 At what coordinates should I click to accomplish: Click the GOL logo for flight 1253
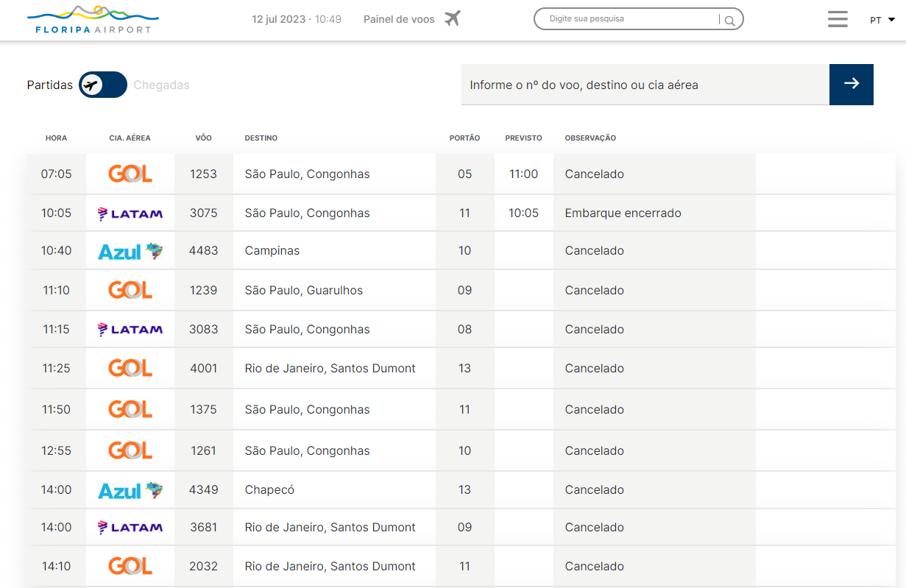click(130, 174)
